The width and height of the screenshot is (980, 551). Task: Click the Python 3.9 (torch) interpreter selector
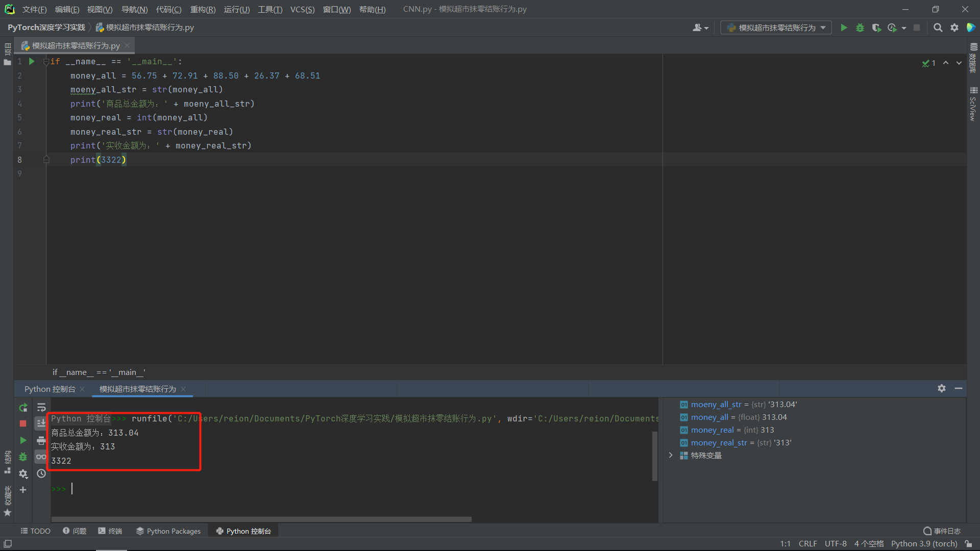pos(924,544)
